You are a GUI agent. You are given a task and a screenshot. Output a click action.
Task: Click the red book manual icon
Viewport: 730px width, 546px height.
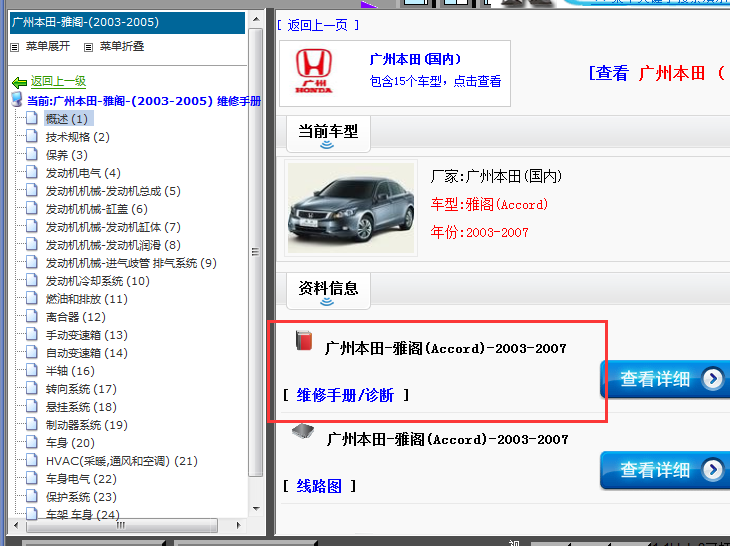(x=304, y=340)
